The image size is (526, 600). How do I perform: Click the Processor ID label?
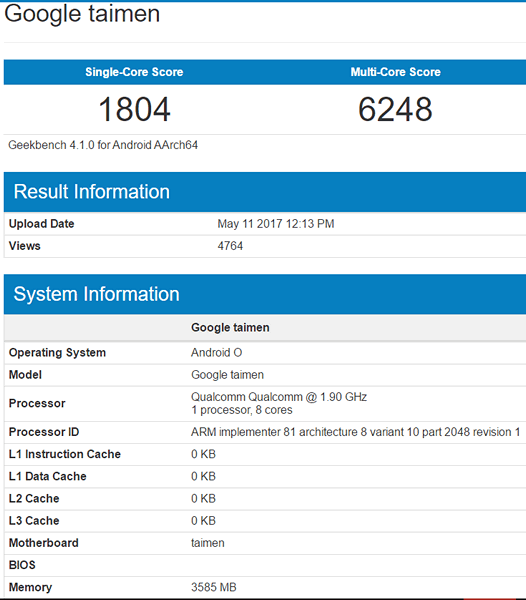pos(44,432)
